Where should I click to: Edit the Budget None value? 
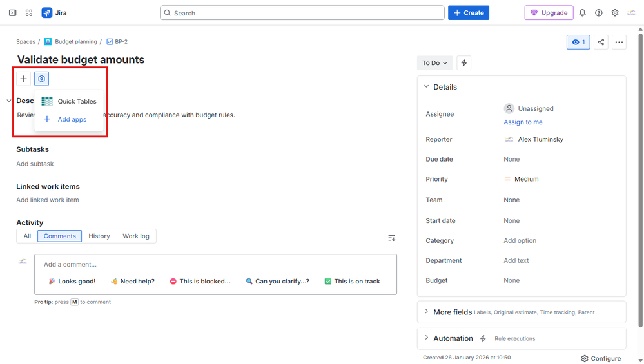[512, 280]
